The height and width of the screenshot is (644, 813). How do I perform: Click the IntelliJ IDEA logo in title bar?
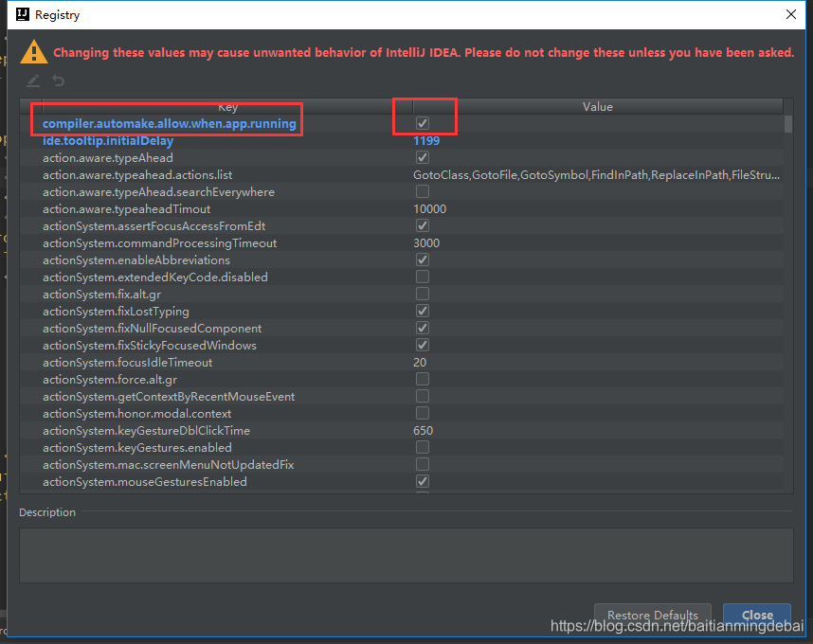23,14
